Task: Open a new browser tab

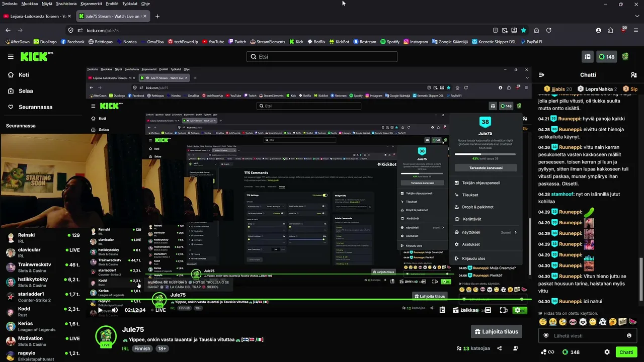Action: coord(157,16)
